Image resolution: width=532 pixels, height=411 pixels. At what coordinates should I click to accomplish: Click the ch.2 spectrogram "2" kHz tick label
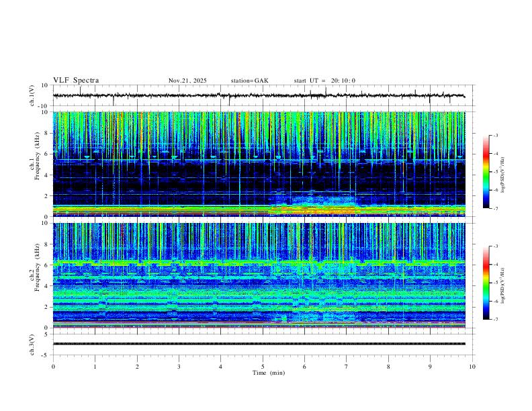(x=46, y=307)
